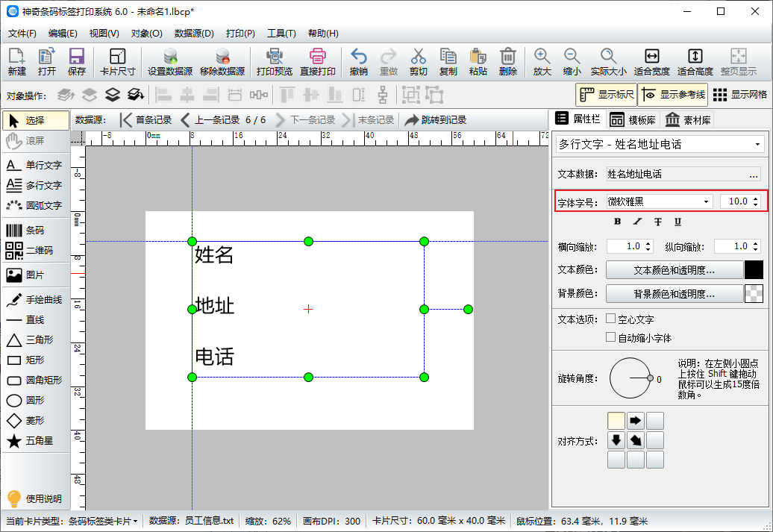The height and width of the screenshot is (532, 773).
Task: Toggle 显示标尺 show ruler
Action: (606, 95)
